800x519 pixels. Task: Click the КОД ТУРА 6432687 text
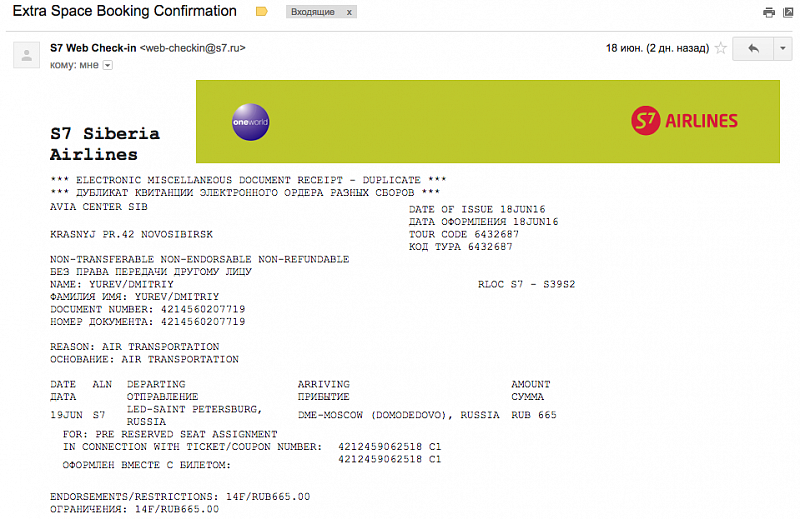(x=461, y=246)
